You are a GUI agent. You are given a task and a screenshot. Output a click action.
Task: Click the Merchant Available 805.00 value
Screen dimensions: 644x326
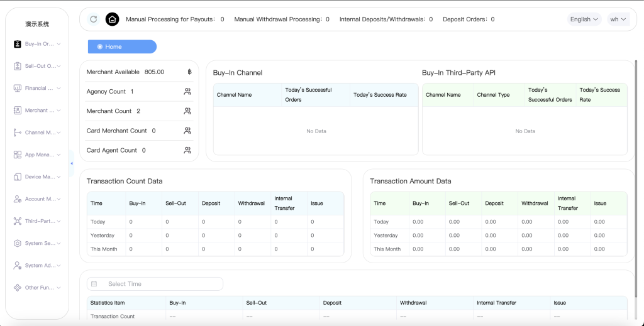pyautogui.click(x=155, y=72)
